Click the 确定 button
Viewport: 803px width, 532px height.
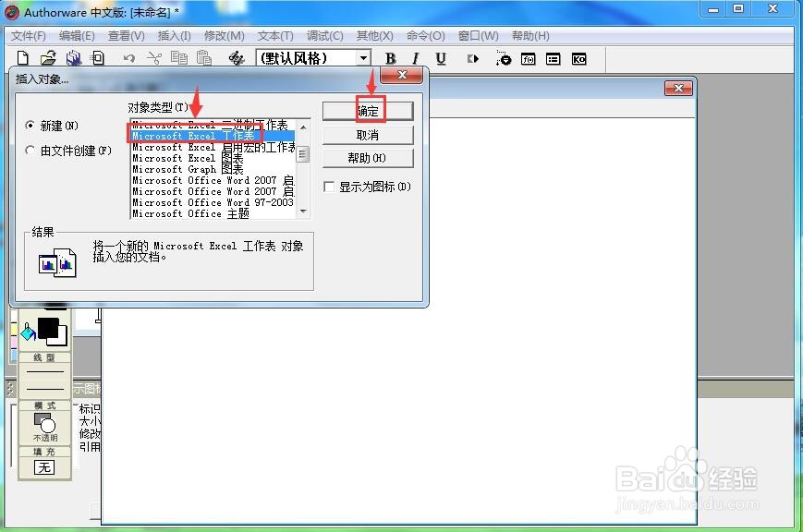click(x=368, y=111)
